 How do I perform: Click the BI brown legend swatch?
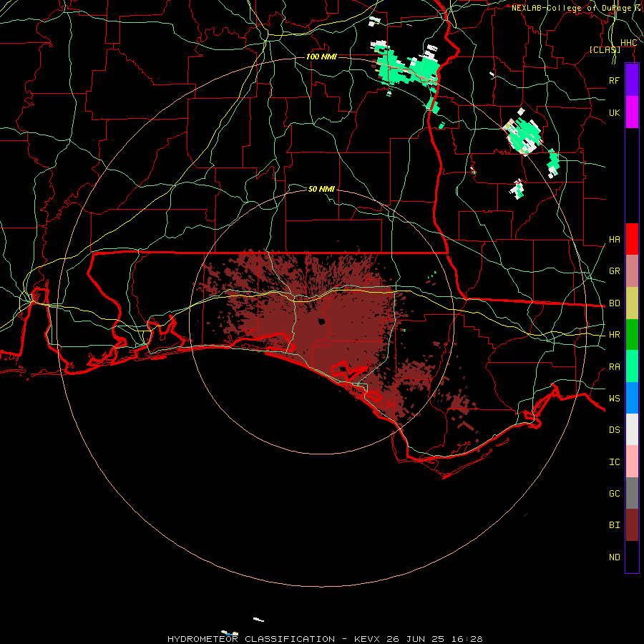[x=632, y=525]
